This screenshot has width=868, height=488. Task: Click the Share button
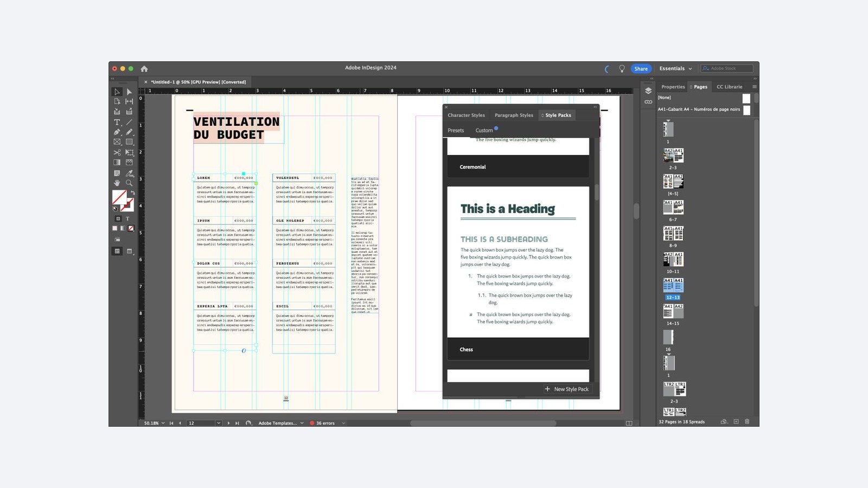click(641, 69)
